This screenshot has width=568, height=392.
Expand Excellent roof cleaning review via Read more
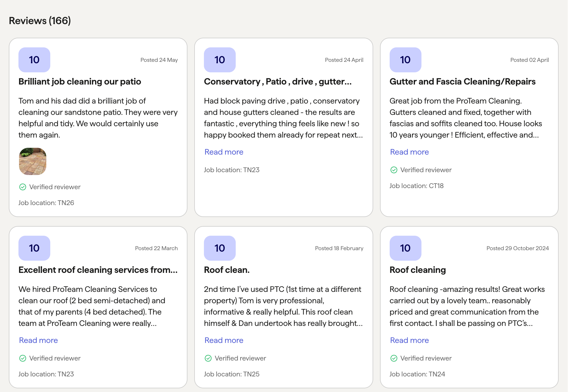click(x=38, y=340)
